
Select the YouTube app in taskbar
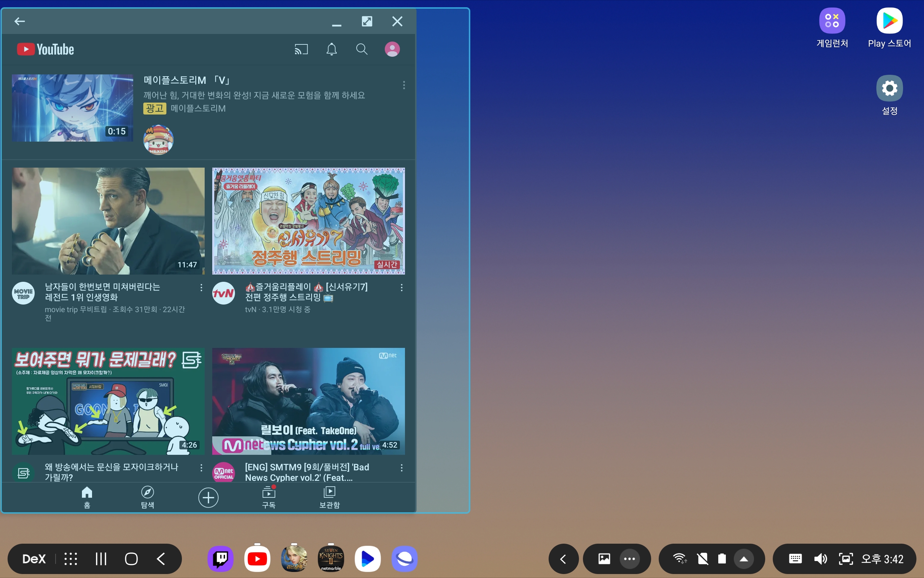(x=257, y=558)
